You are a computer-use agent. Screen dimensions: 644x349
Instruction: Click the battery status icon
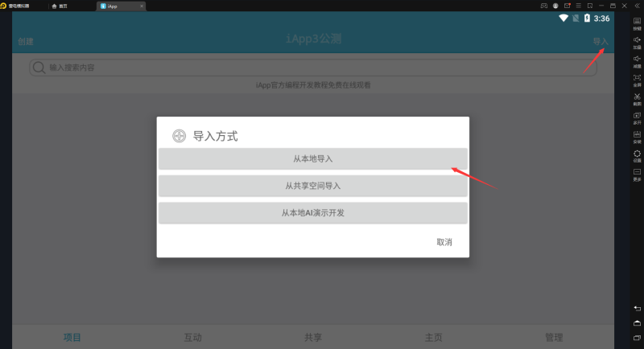[x=587, y=18]
